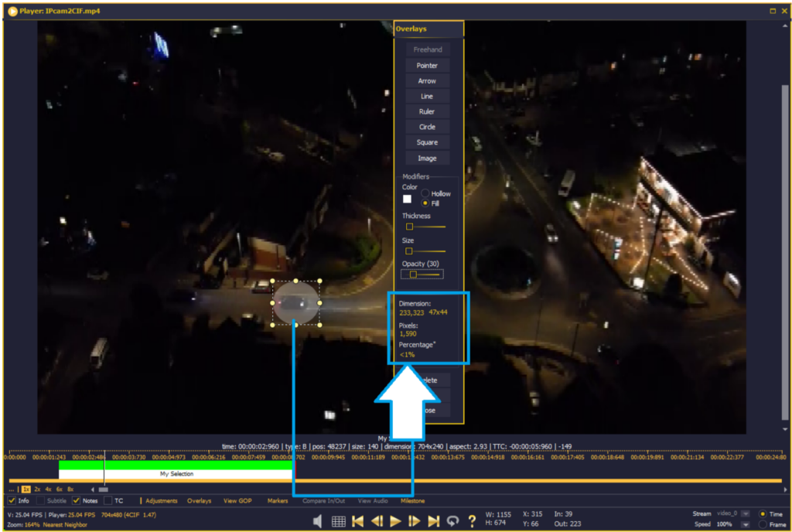Play the video
The width and height of the screenshot is (792, 532).
coord(395,521)
